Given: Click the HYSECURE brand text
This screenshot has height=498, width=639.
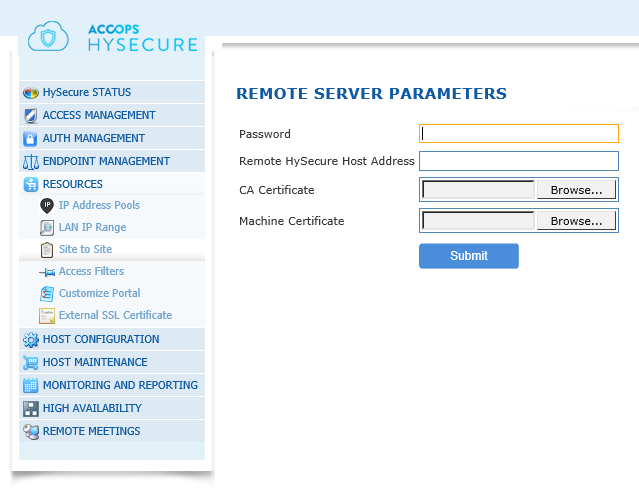Looking at the screenshot, I should coord(143,44).
